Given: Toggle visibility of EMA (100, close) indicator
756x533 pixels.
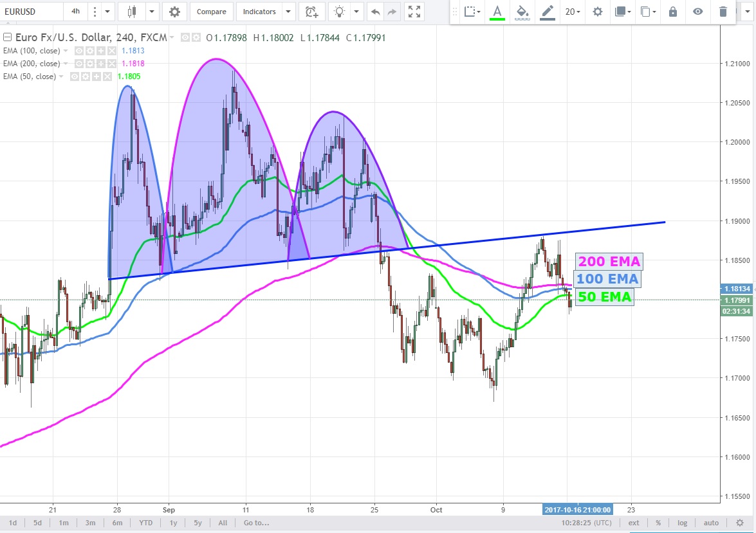Looking at the screenshot, I should point(80,51).
